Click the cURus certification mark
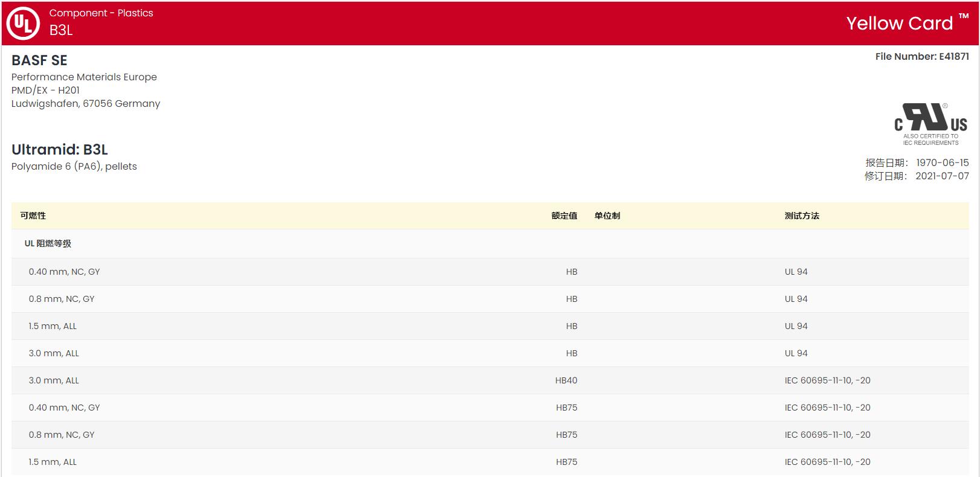 pyautogui.click(x=930, y=124)
